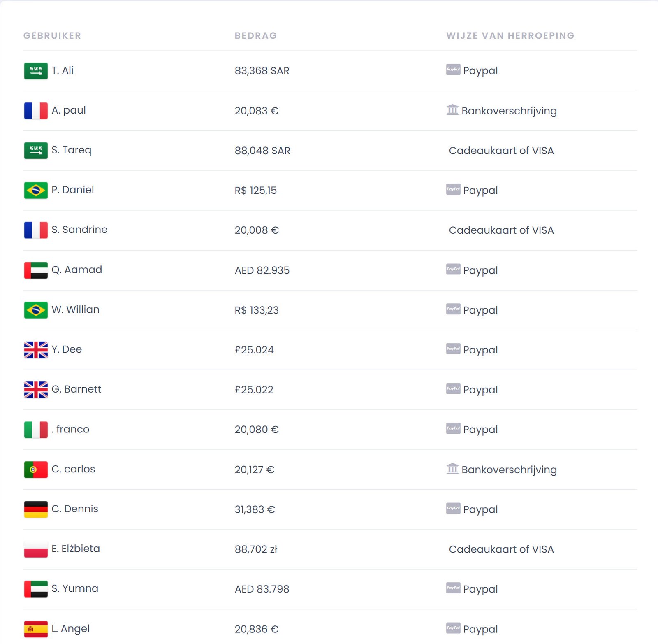658x644 pixels.
Task: Click the Brazil flag beside P. Daniel
Action: click(x=36, y=190)
